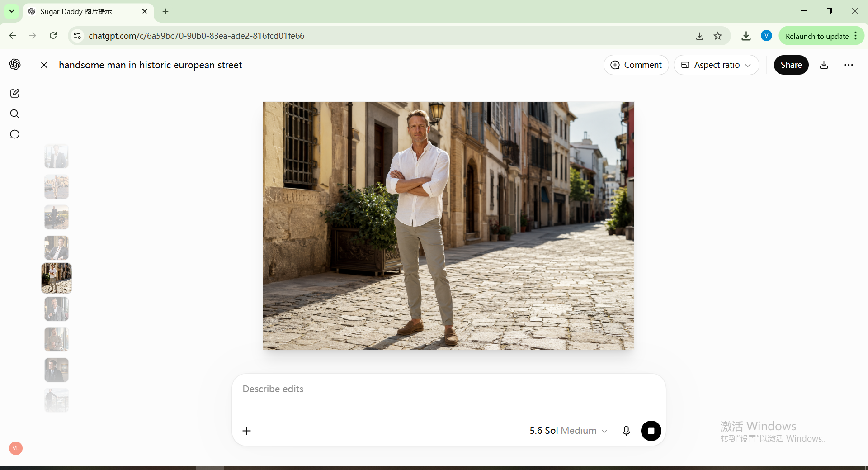
Task: Select the third thumbnail with man and bicycle
Action: 57,217
